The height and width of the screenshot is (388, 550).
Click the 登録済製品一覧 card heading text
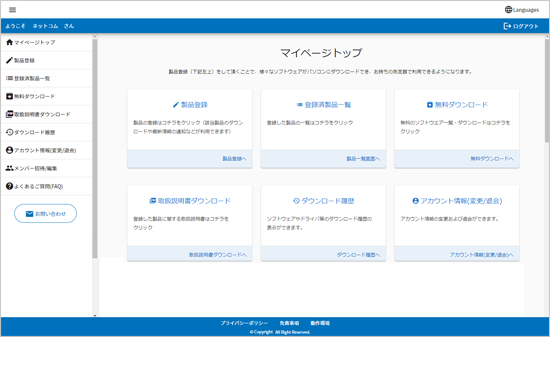(x=328, y=105)
